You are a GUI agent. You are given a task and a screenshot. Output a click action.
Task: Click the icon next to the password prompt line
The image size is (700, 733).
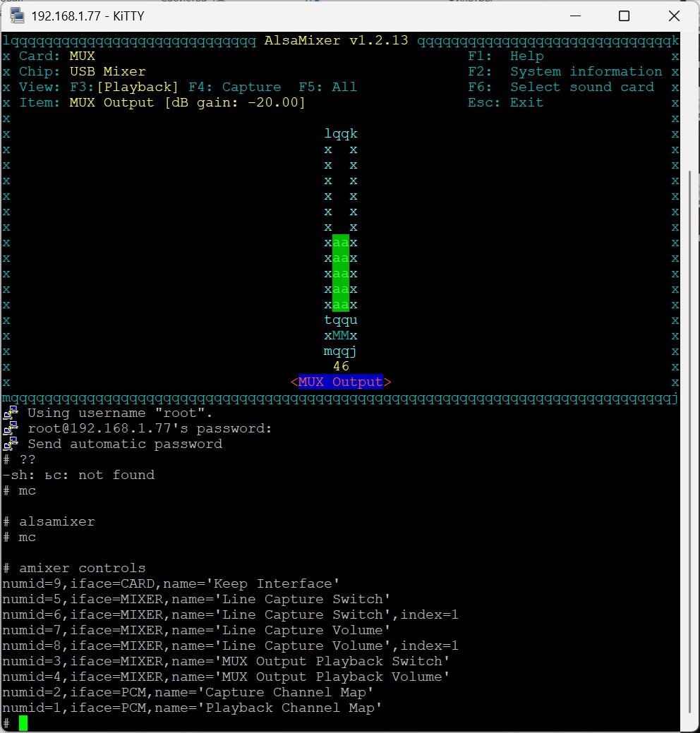point(11,429)
